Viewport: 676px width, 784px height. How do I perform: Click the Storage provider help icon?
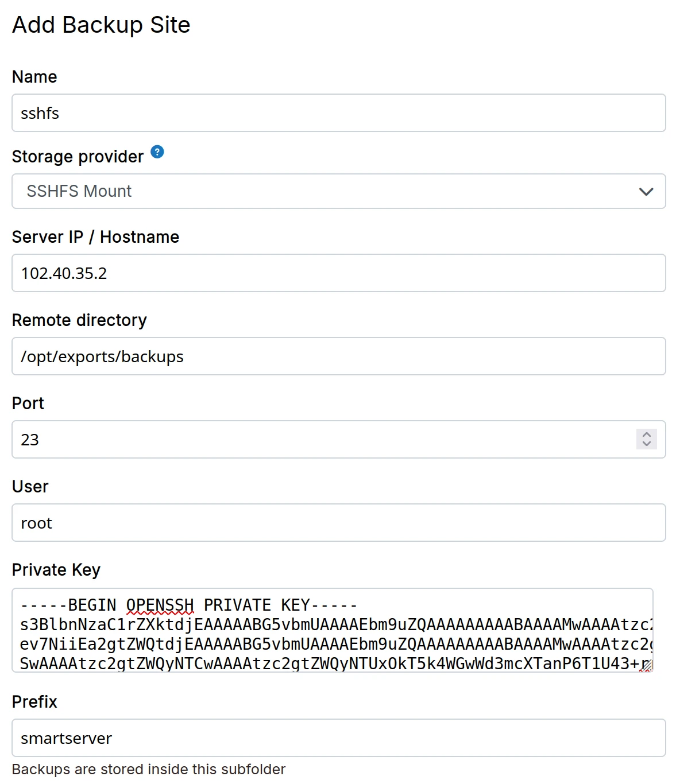[157, 152]
